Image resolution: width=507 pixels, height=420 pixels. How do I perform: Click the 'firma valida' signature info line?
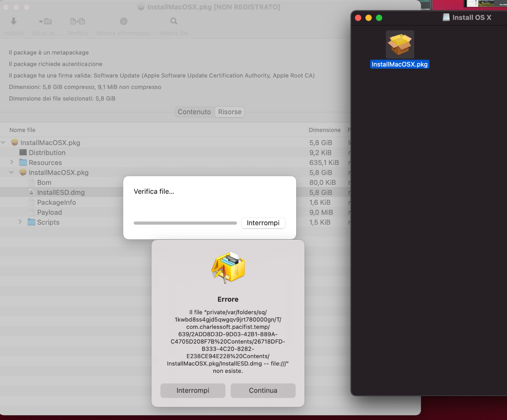[x=162, y=76]
